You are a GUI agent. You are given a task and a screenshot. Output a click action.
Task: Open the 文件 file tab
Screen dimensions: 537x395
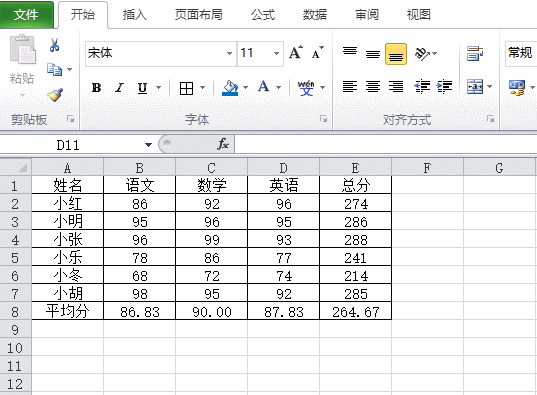26,15
